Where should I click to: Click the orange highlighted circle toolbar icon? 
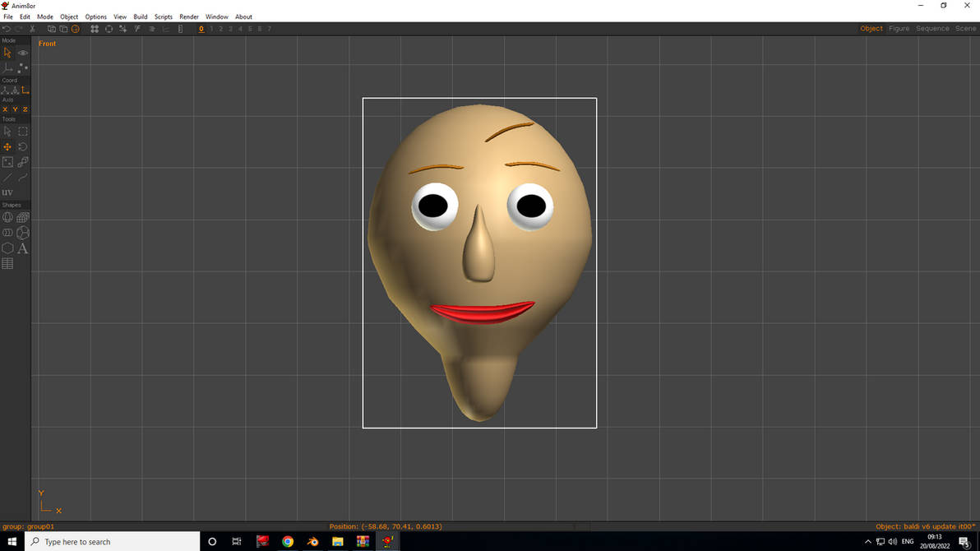click(x=76, y=29)
